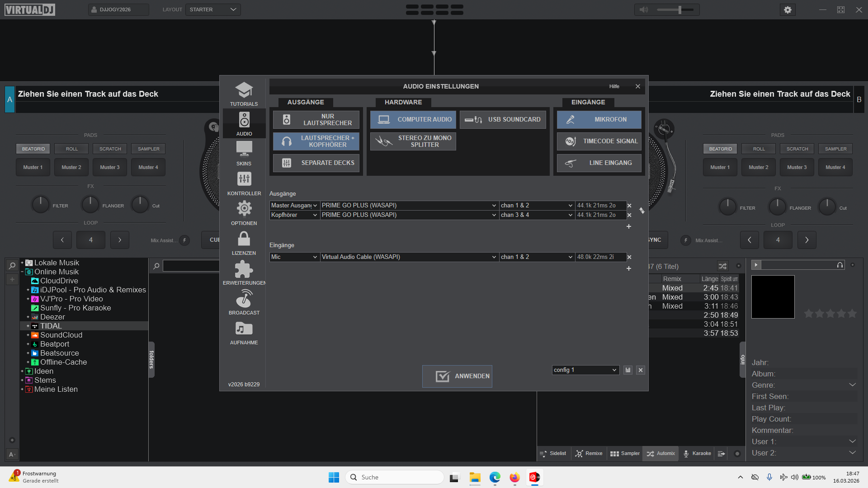This screenshot has height=488, width=868.
Task: Select the Kontroller mixer icon
Action: click(x=244, y=179)
